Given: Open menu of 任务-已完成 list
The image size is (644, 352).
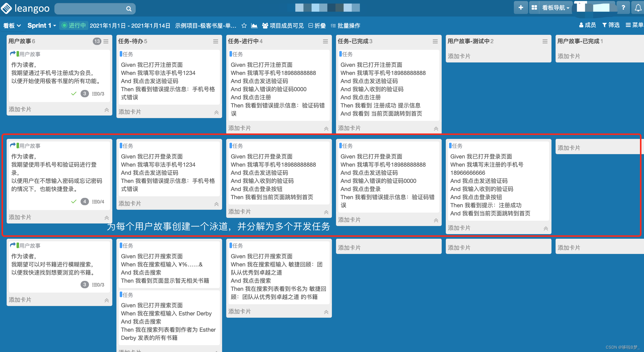Looking at the screenshot, I should (x=435, y=41).
